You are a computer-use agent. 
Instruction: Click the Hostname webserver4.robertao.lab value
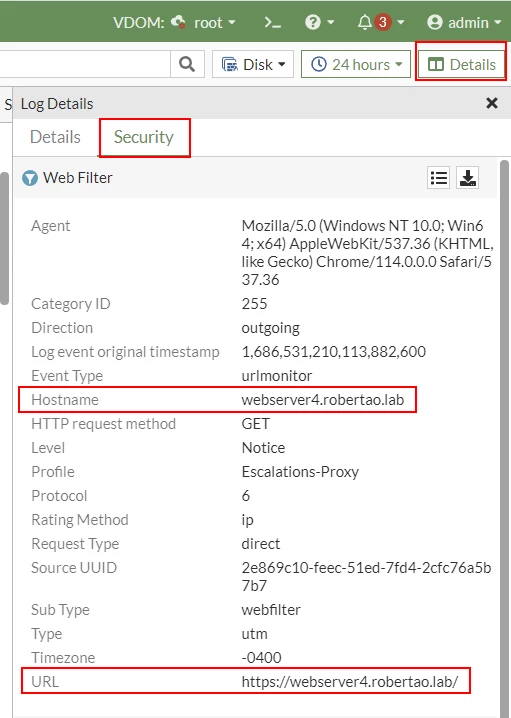(323, 400)
